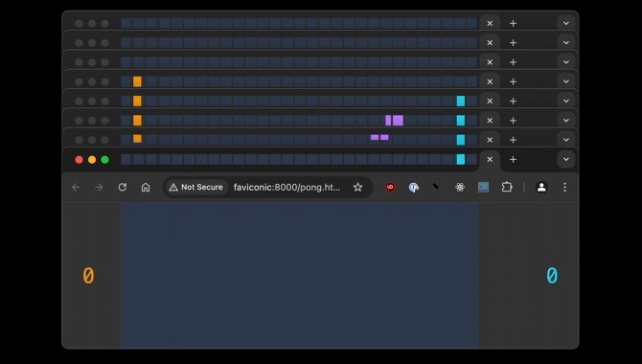The height and width of the screenshot is (364, 642).
Task: Click the forward navigation arrow
Action: pyautogui.click(x=99, y=187)
